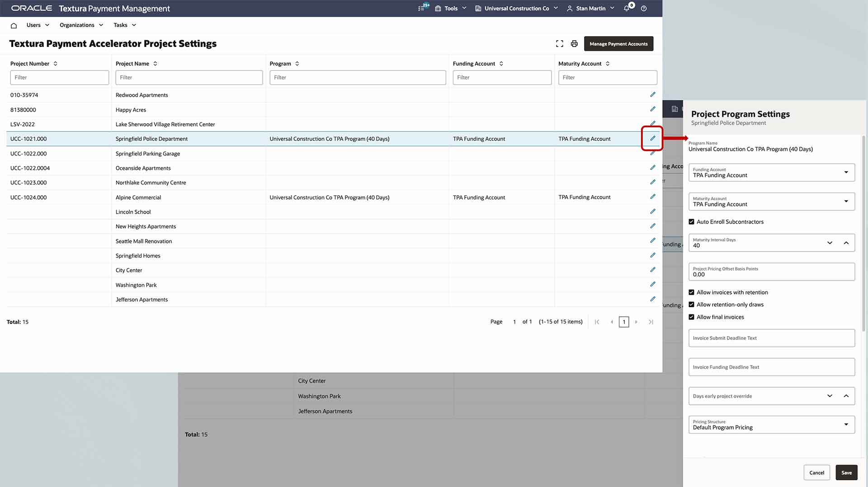Toggle Allow final invoices checkbox
The width and height of the screenshot is (868, 487).
(x=691, y=317)
